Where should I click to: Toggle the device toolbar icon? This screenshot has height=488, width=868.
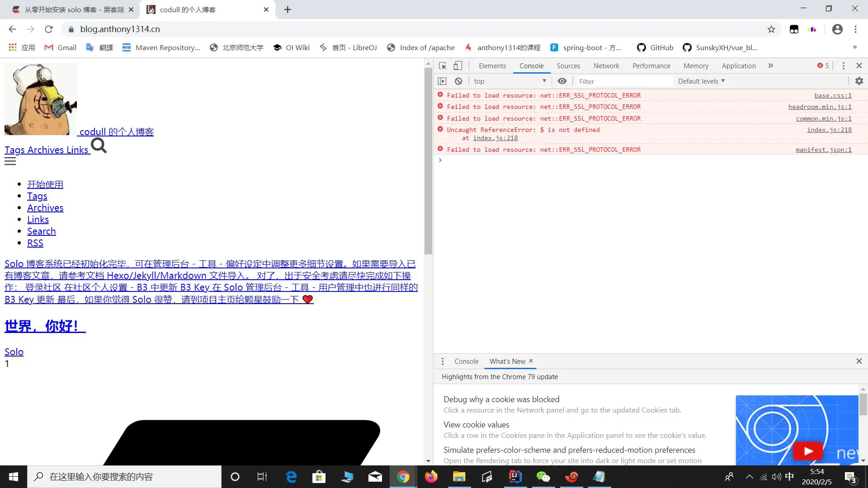[458, 66]
